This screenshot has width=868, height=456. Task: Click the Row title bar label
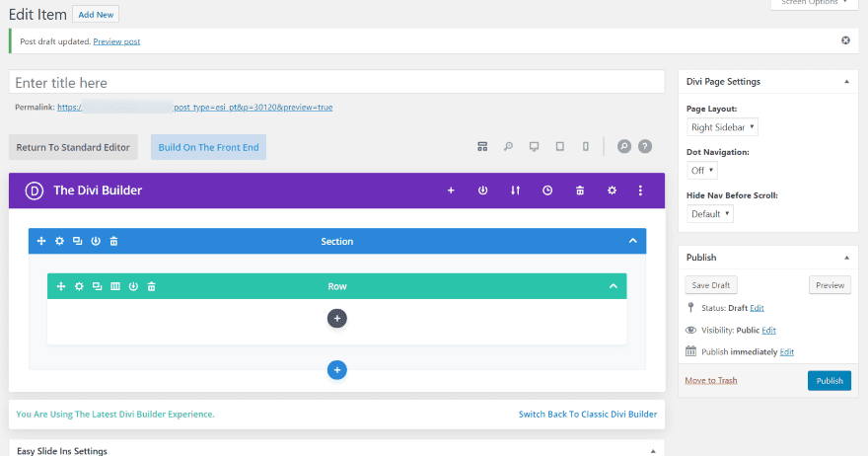[x=337, y=286]
